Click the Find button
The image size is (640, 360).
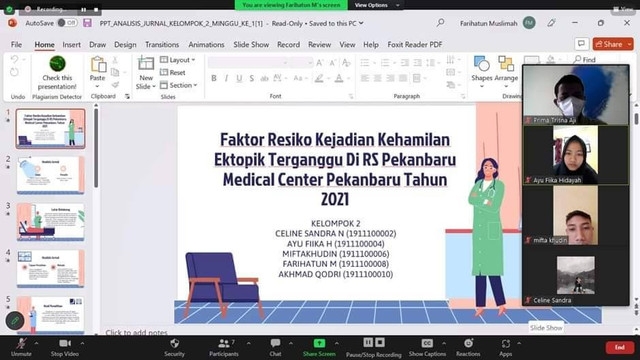(x=584, y=60)
